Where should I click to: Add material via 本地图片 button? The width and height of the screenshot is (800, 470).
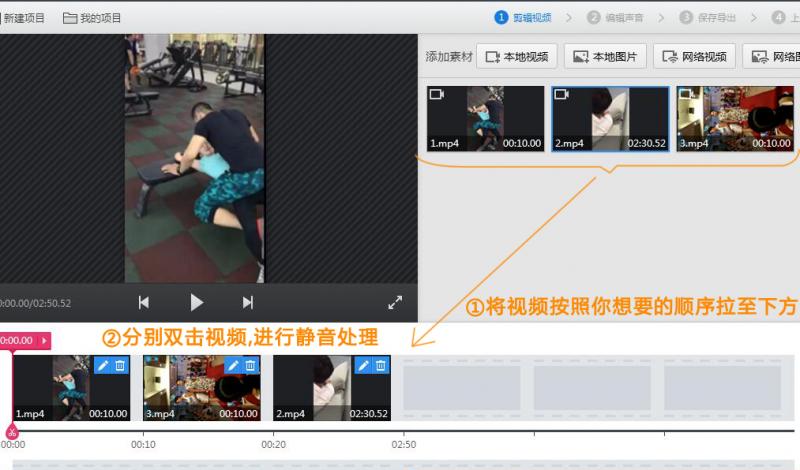(605, 57)
